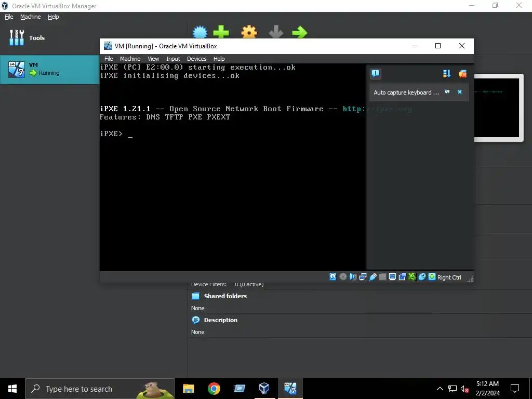Click the green CPU/VM features status icon
This screenshot has width=532, height=399.
[x=412, y=277]
